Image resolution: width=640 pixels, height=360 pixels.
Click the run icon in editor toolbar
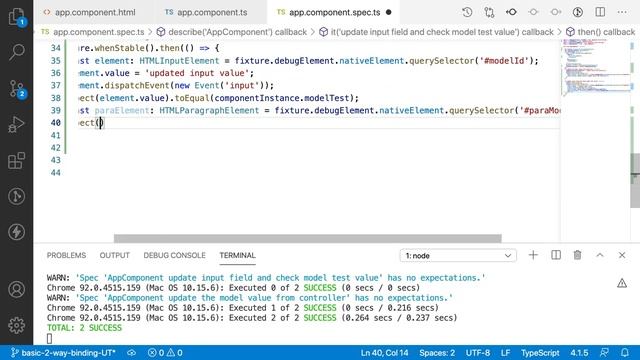click(x=578, y=12)
